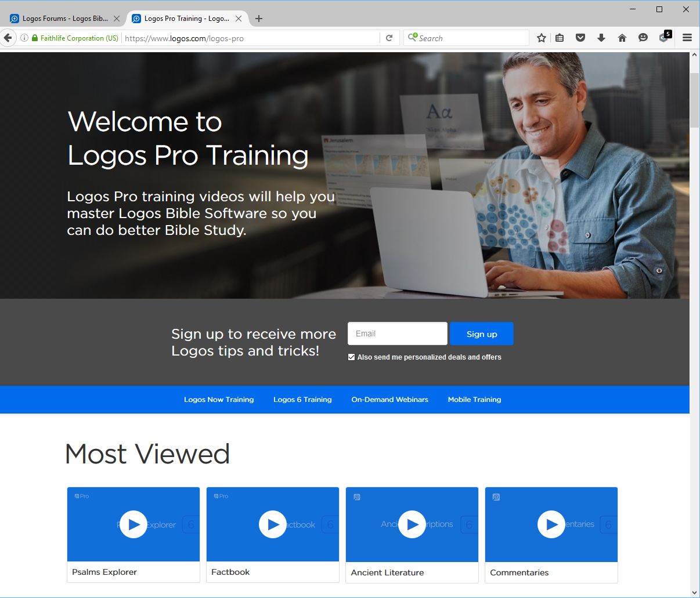Save page to Pocket icon
Image resolution: width=700 pixels, height=598 pixels.
[x=580, y=38]
